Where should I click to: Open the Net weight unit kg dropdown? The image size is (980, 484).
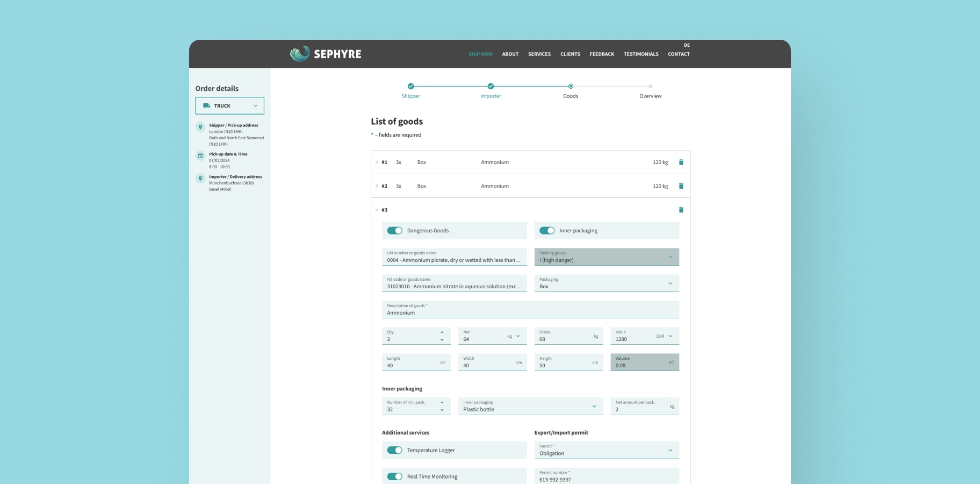515,336
